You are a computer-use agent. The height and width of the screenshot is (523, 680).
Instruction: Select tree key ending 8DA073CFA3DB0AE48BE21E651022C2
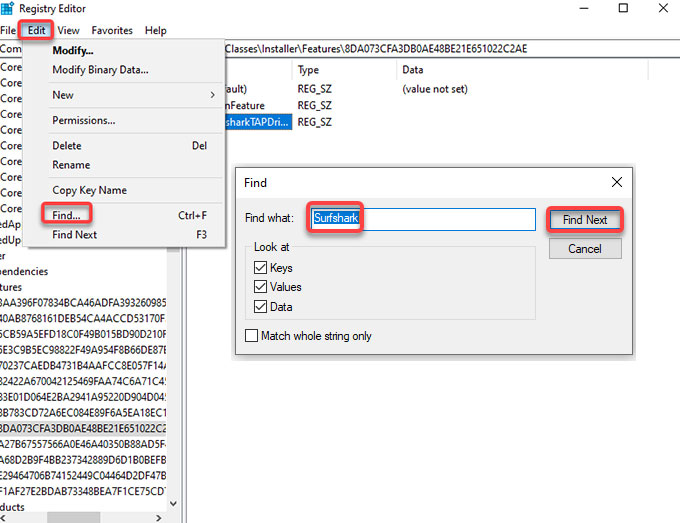pos(83,428)
